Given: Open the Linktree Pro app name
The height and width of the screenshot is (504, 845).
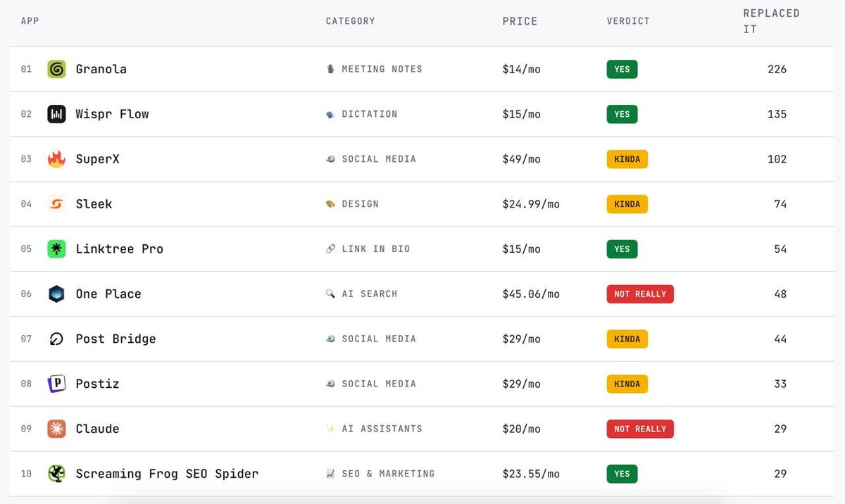Looking at the screenshot, I should (120, 249).
